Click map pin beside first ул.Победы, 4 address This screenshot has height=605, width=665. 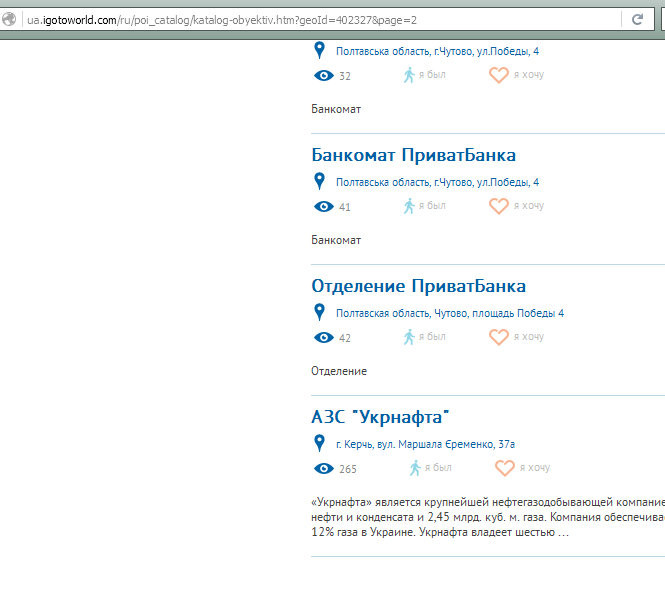pyautogui.click(x=319, y=50)
